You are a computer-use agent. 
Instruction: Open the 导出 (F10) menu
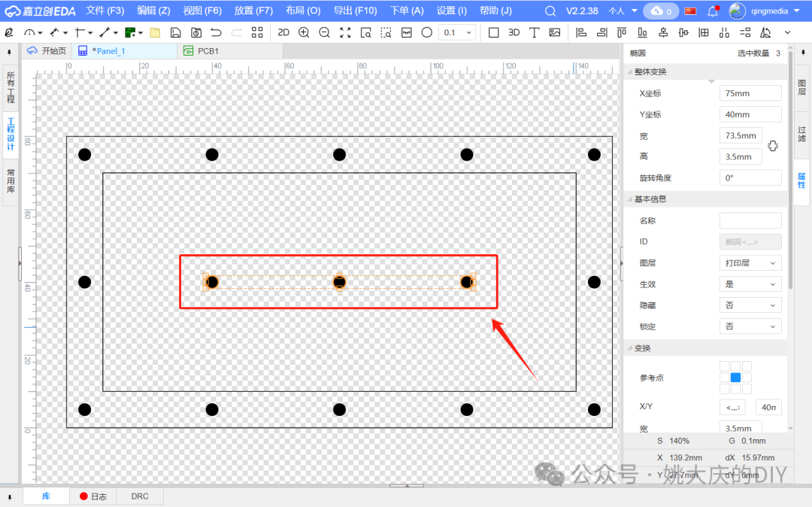pos(355,11)
